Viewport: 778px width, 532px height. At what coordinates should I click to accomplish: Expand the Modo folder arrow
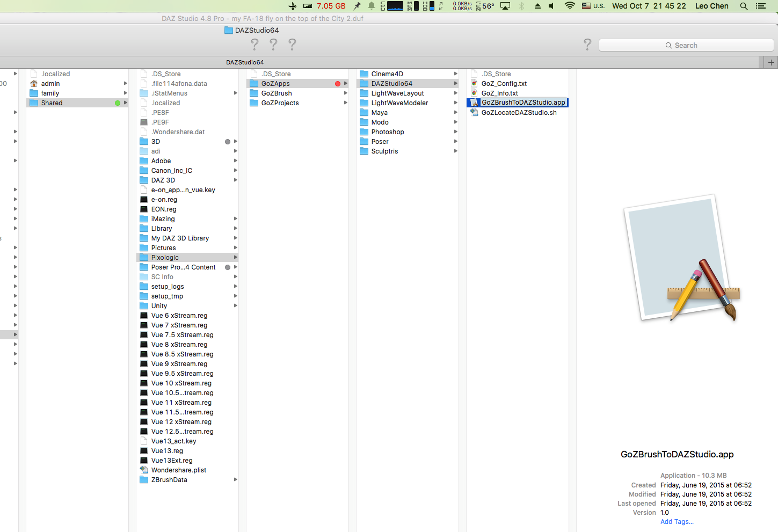455,122
